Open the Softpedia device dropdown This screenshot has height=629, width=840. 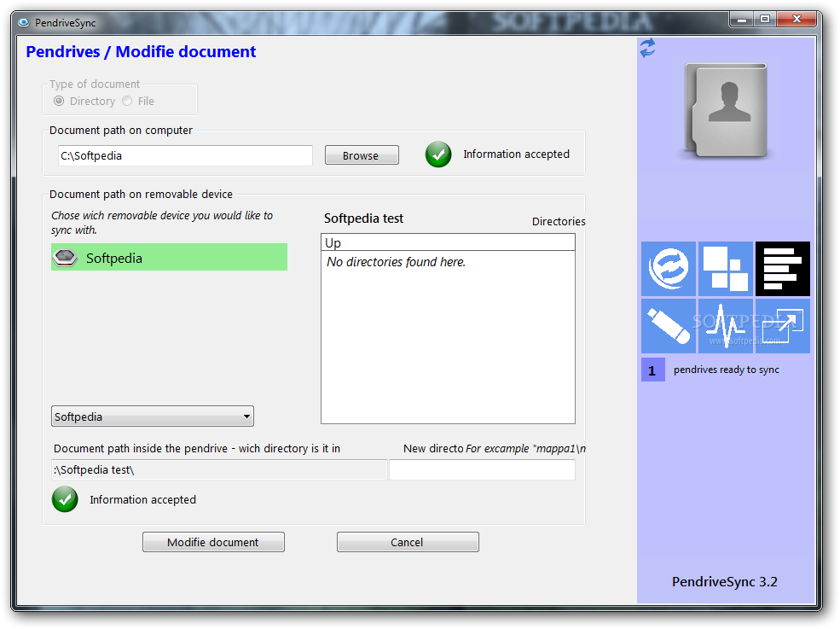152,416
